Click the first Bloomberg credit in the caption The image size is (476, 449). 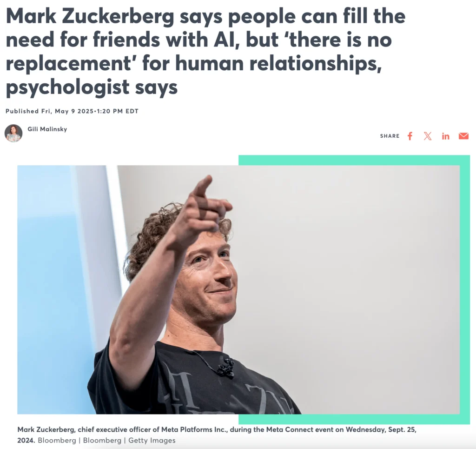point(57,440)
